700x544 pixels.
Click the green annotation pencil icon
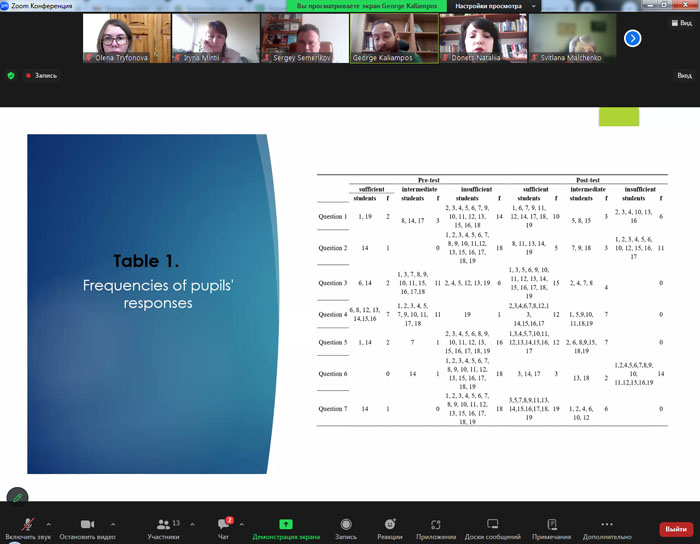[x=17, y=497]
